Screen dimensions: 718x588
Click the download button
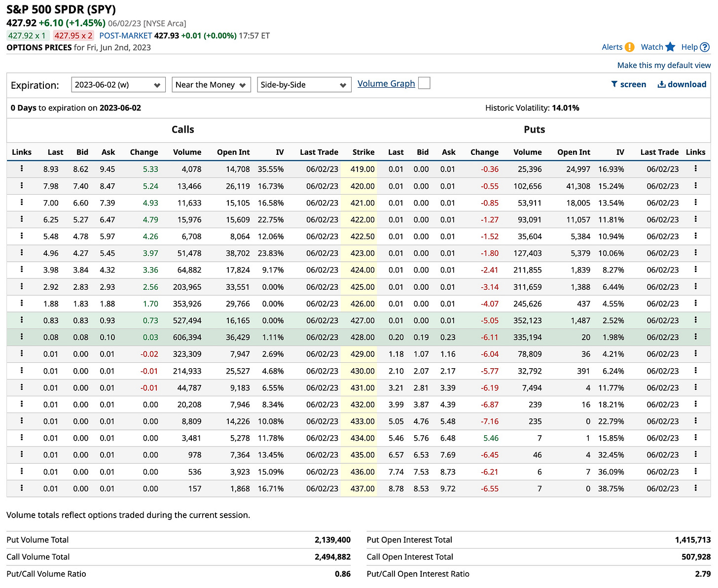682,84
